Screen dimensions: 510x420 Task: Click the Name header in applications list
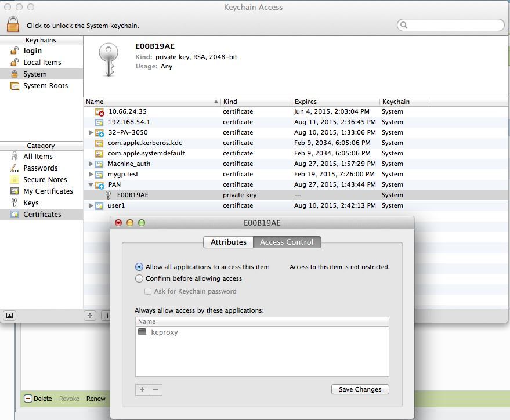(x=262, y=321)
